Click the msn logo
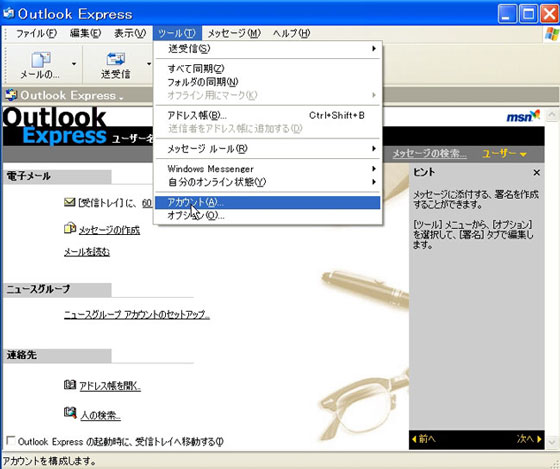This screenshot has height=469, width=560. [x=523, y=116]
